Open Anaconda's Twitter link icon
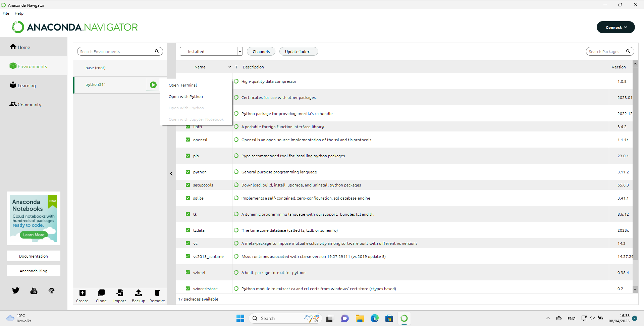The height and width of the screenshot is (326, 644). coord(16,290)
